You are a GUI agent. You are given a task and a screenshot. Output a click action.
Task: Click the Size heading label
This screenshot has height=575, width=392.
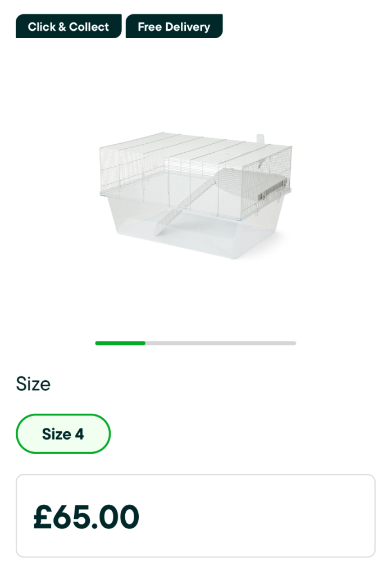pyautogui.click(x=33, y=384)
